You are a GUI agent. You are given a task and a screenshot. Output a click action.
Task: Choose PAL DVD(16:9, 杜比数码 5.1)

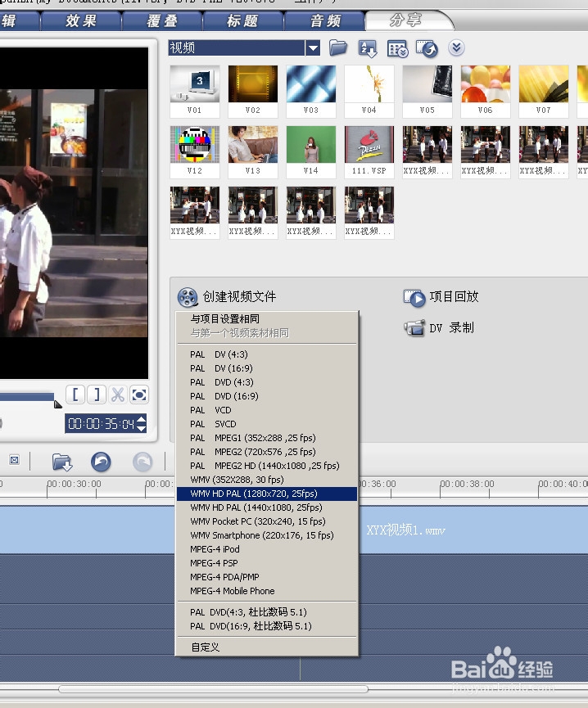click(x=267, y=626)
